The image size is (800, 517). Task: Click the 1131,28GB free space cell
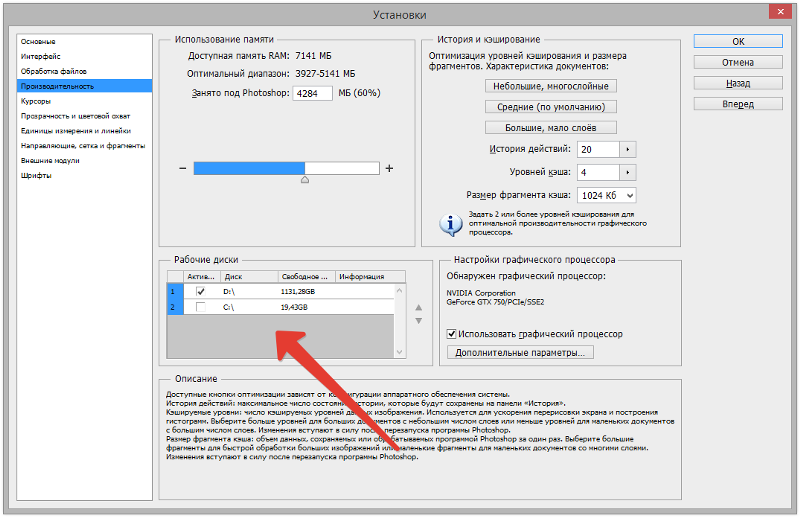tap(298, 291)
